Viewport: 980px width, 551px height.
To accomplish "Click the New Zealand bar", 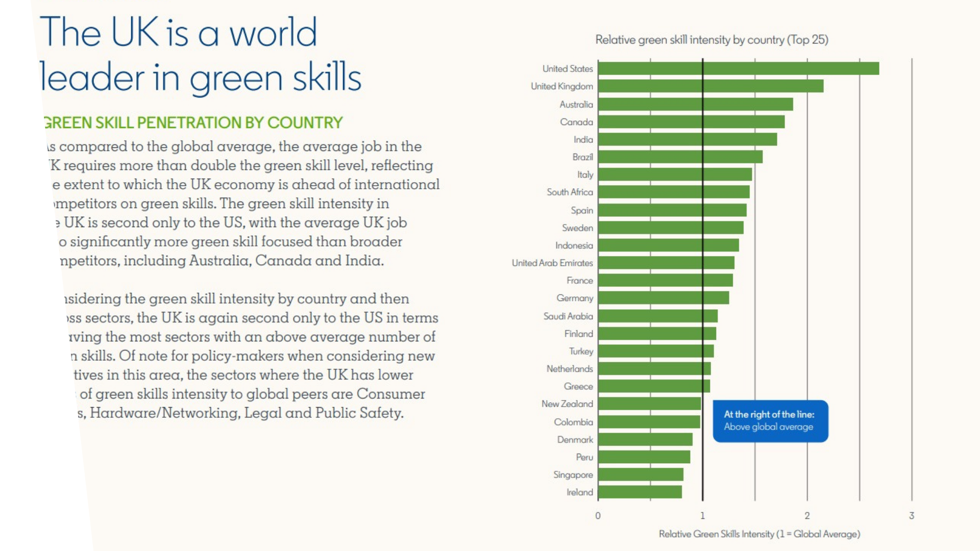I will tap(649, 404).
